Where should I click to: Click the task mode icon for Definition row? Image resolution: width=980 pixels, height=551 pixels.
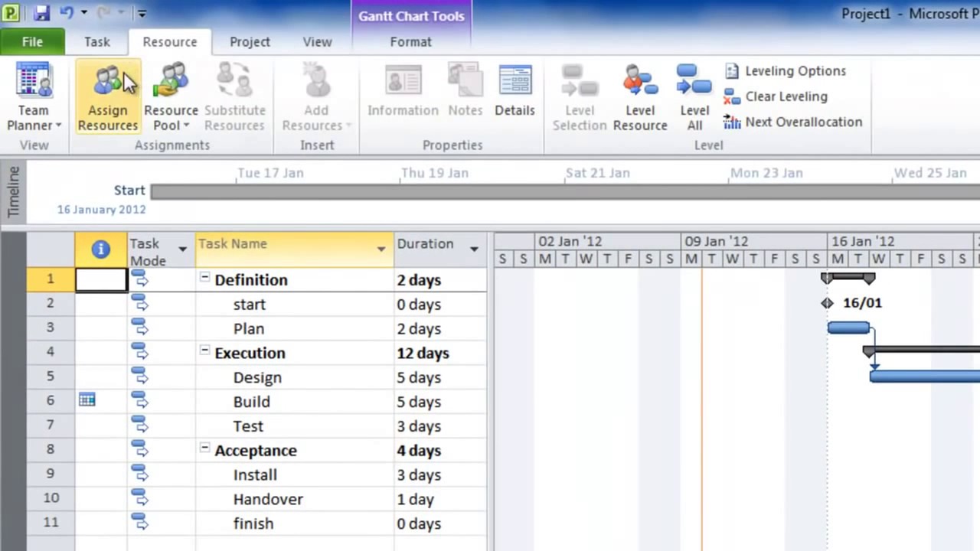139,280
